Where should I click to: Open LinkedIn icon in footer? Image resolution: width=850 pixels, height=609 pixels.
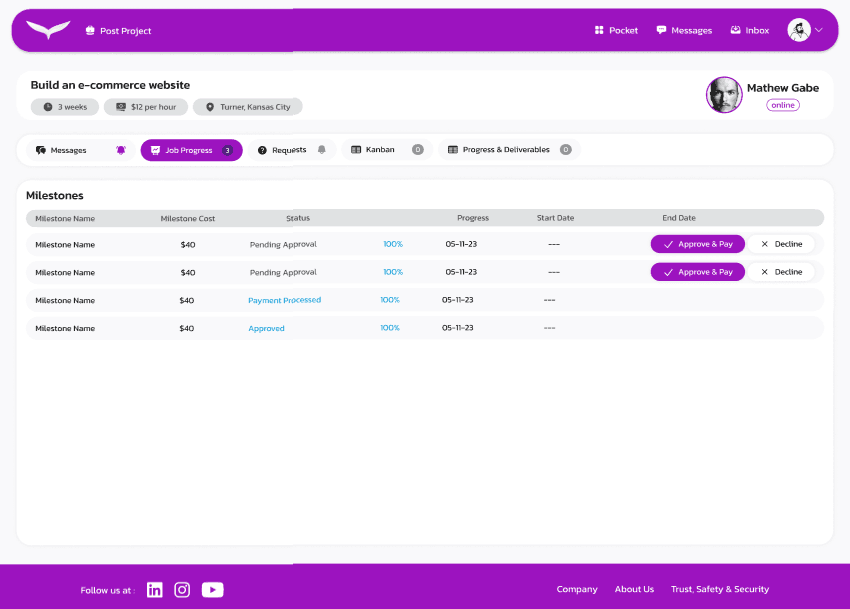pyautogui.click(x=154, y=590)
